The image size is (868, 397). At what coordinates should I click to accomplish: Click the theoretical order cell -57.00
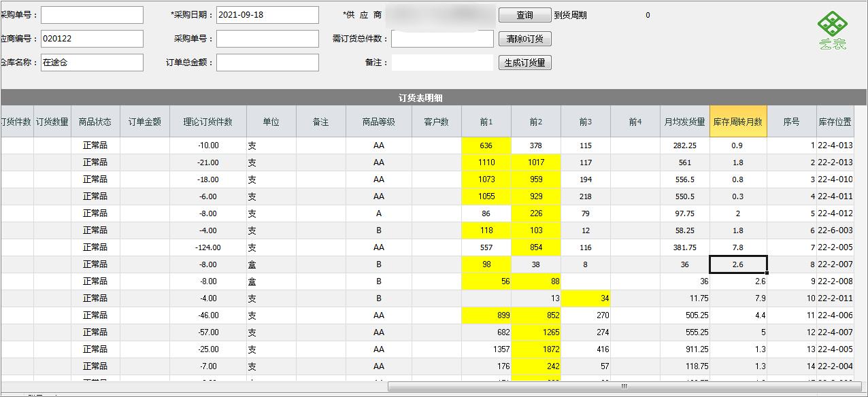tap(208, 332)
